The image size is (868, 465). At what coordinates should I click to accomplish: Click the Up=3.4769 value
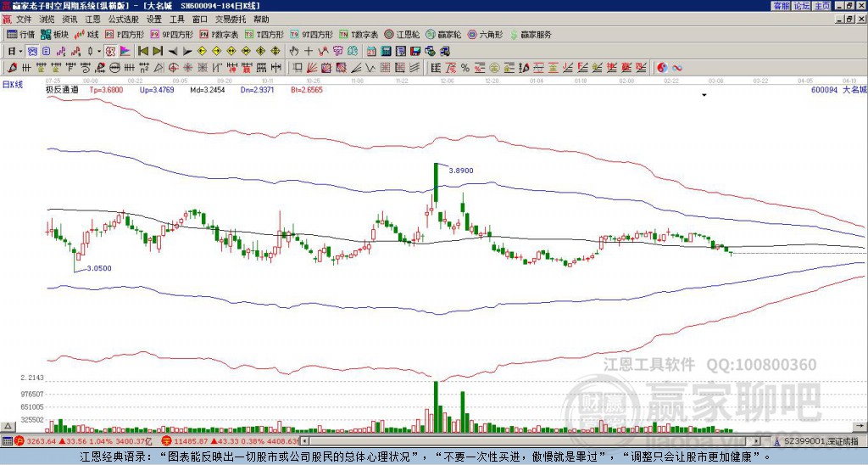coord(157,90)
